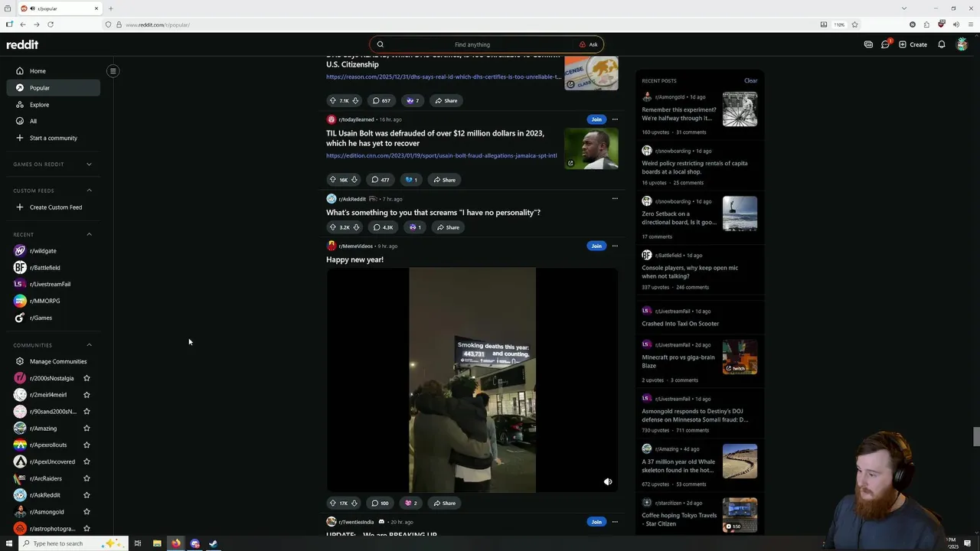980x551 pixels.
Task: Open more options for the r/todayilearned post
Action: [615, 119]
